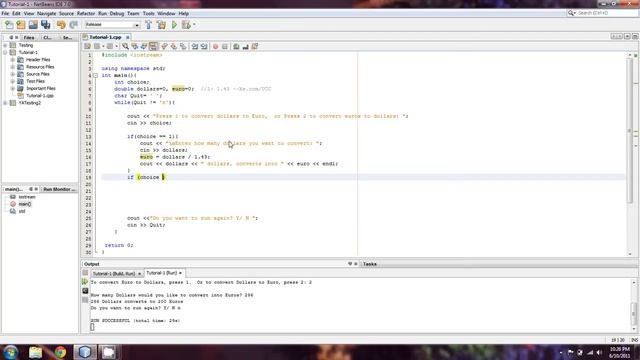Click the INS insert mode indicator
Screen dimensions: 640x360
click(634, 340)
